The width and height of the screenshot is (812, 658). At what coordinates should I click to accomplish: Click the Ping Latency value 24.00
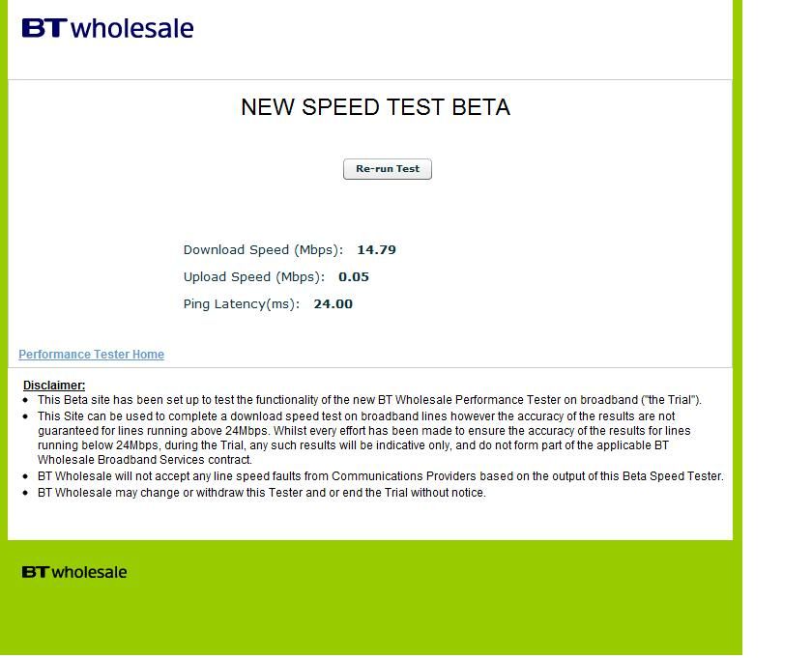tap(333, 304)
